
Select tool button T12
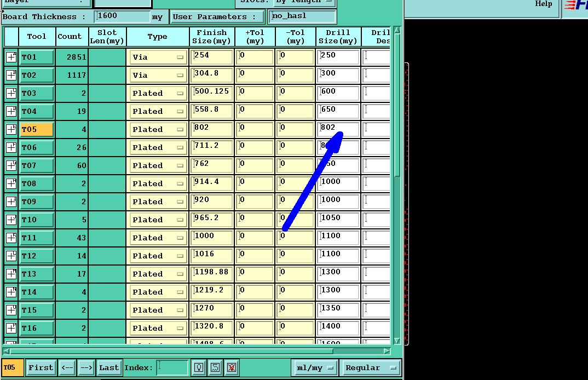pyautogui.click(x=36, y=256)
